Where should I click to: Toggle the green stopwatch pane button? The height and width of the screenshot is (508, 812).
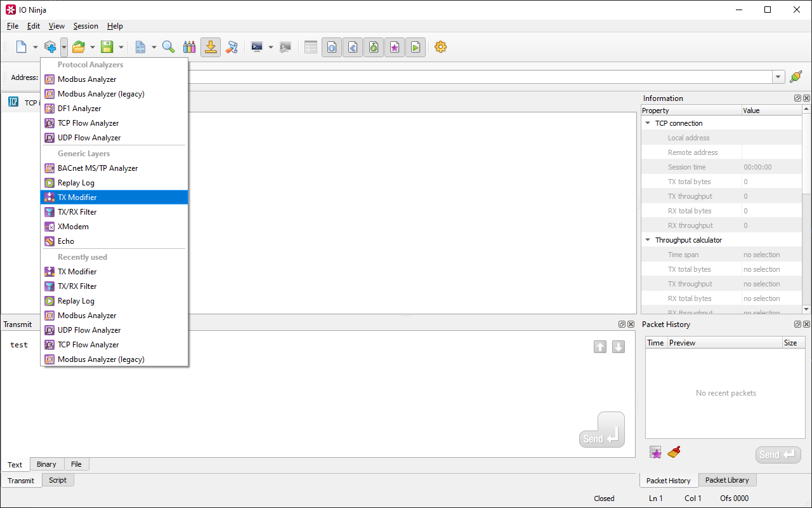click(374, 47)
